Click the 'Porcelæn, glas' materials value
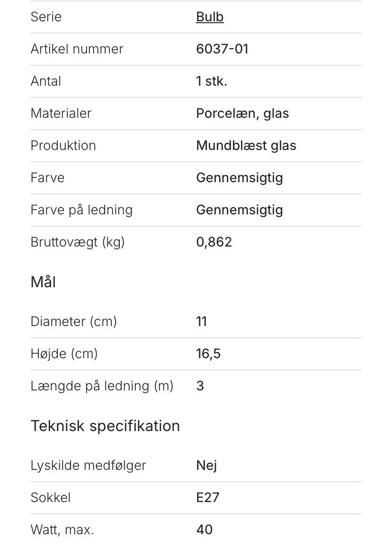Viewport: 392px width, 556px height. click(242, 114)
